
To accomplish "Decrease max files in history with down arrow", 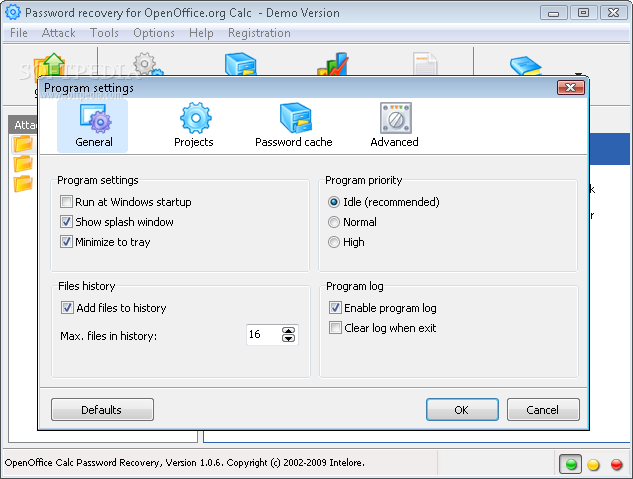I will click(288, 339).
